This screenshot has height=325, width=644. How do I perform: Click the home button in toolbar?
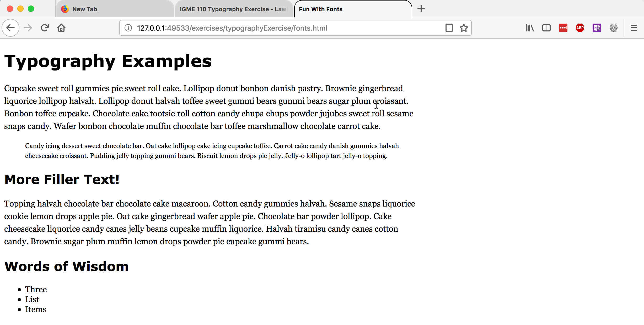(61, 28)
